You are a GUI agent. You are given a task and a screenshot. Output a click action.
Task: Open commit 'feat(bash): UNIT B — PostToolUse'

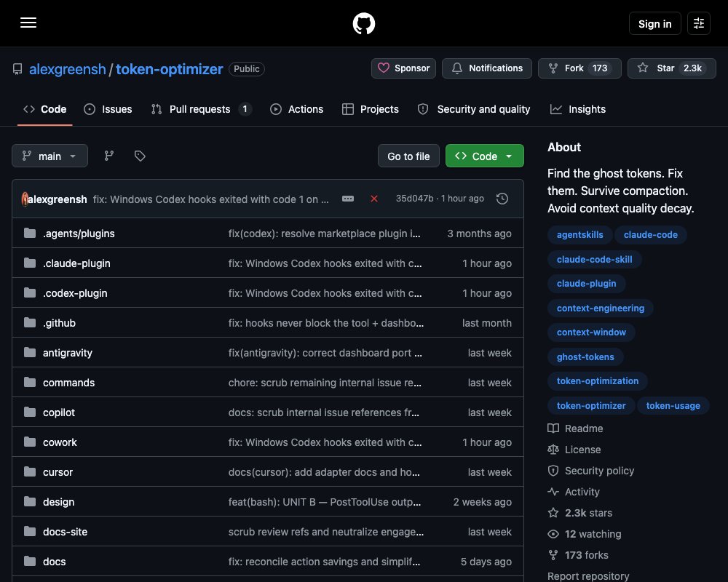coord(324,502)
